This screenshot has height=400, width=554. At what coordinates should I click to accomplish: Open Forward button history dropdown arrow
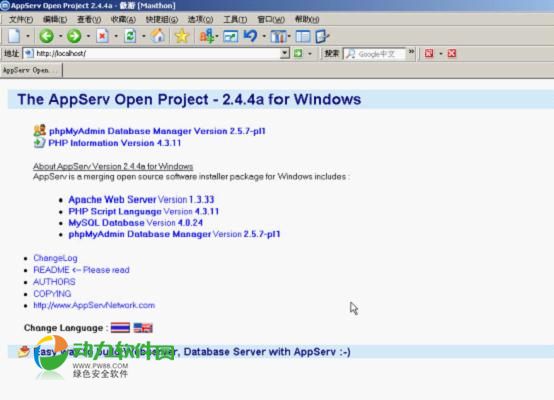tap(88, 36)
